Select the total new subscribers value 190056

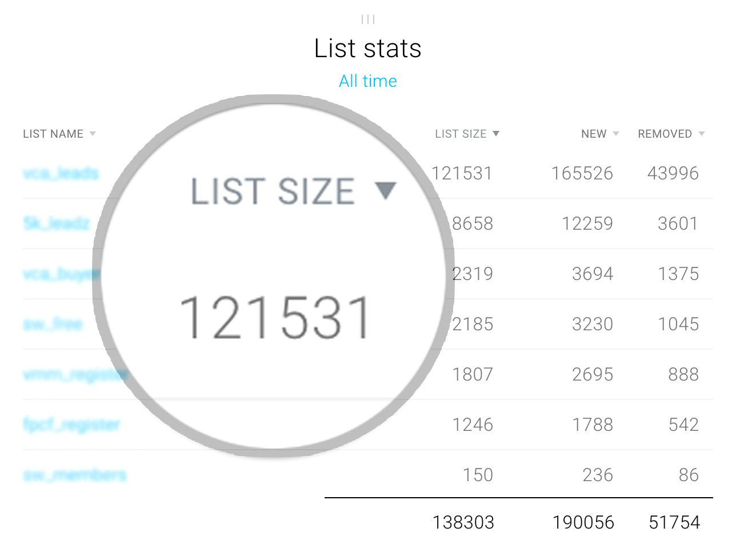(582, 522)
